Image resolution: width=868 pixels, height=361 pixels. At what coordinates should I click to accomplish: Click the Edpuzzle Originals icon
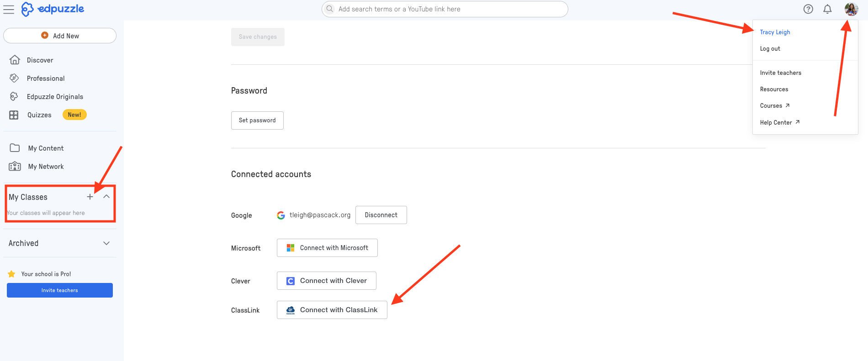(x=14, y=96)
